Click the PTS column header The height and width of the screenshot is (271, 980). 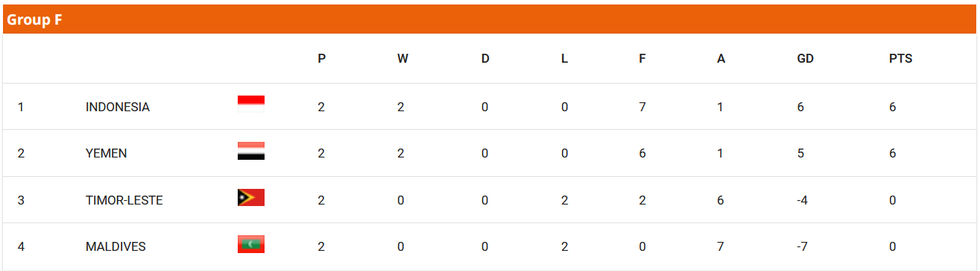point(900,58)
